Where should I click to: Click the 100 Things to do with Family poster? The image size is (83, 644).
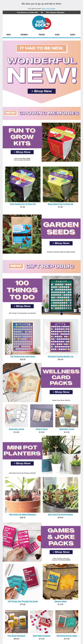[x=23, y=336]
